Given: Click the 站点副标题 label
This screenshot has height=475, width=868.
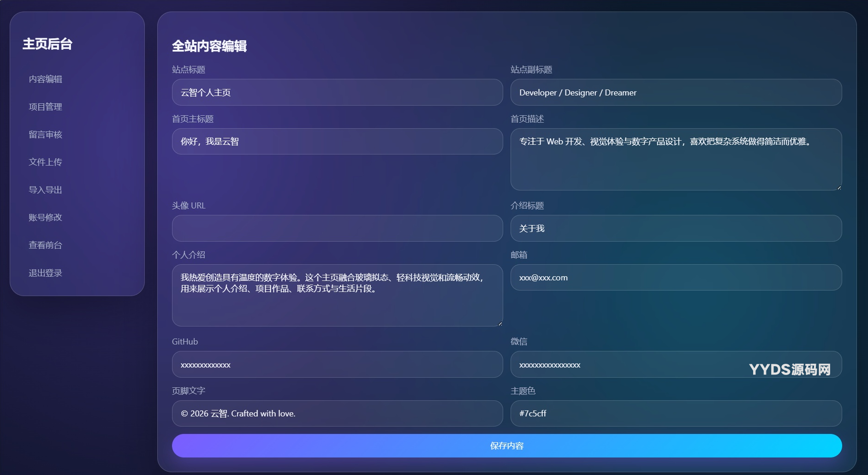Looking at the screenshot, I should pyautogui.click(x=531, y=70).
